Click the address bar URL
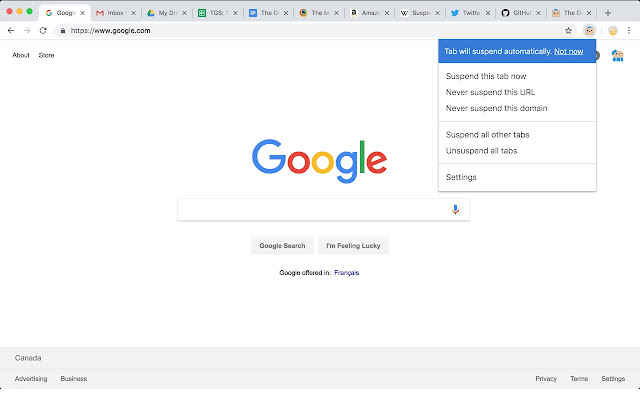This screenshot has width=640, height=400. click(110, 31)
